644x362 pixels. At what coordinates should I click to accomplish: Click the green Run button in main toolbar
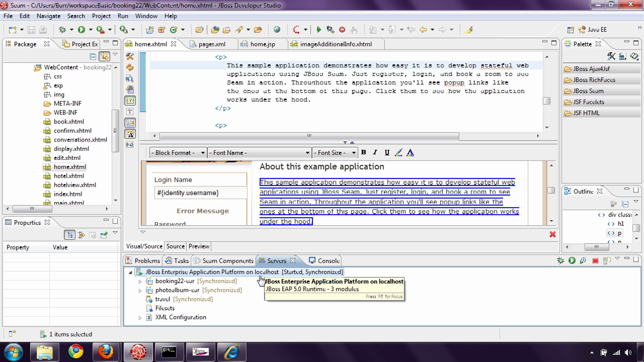[x=81, y=29]
